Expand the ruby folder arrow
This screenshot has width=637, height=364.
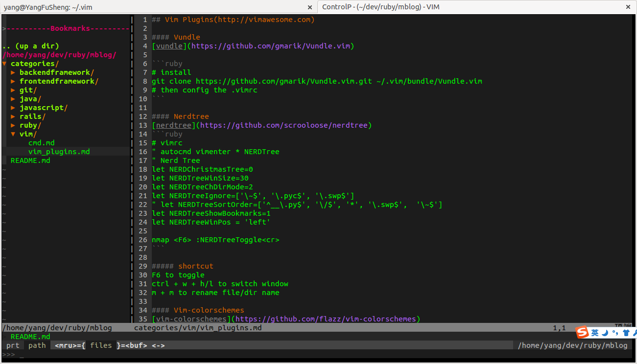13,125
